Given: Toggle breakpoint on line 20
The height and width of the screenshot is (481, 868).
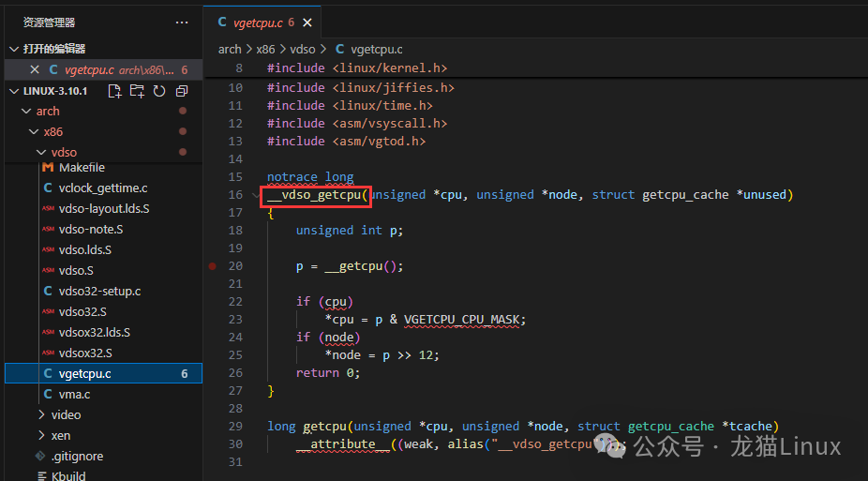Looking at the screenshot, I should (x=213, y=266).
